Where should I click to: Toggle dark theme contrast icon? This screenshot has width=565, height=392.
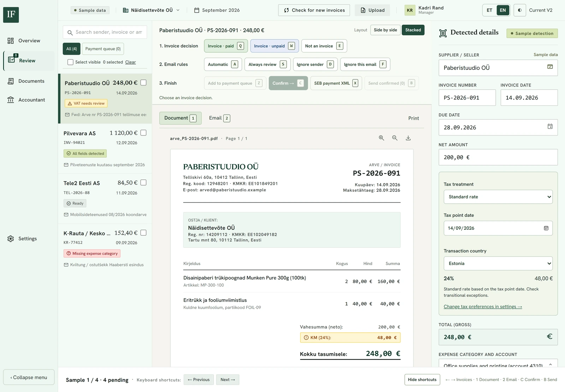520,10
